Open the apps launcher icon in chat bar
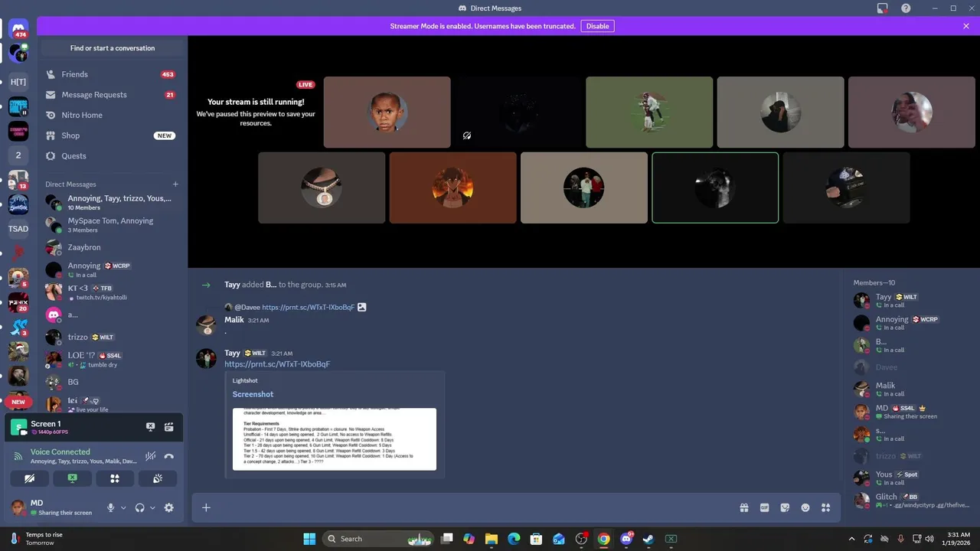 coord(825,507)
